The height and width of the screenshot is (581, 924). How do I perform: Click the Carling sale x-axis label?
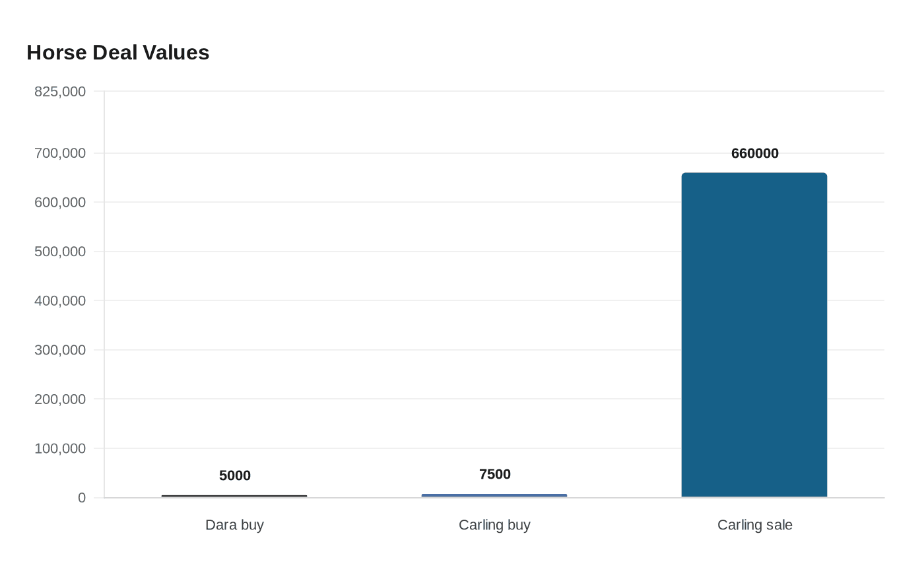[x=754, y=526]
